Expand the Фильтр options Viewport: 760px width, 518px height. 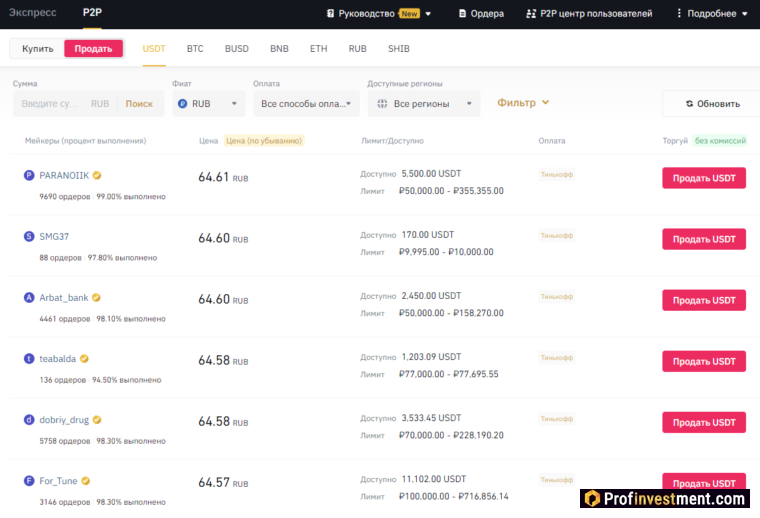[522, 103]
